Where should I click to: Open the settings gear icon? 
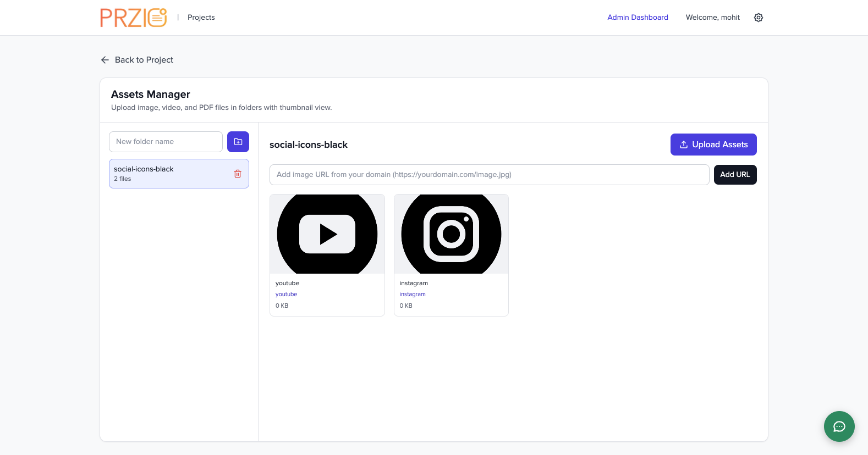point(759,18)
